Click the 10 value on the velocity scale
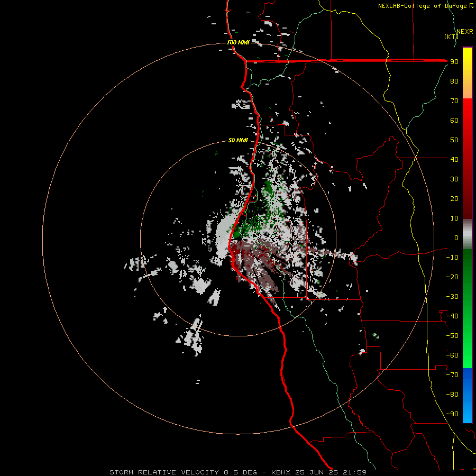Viewport: 476px width, 476px height. (454, 218)
